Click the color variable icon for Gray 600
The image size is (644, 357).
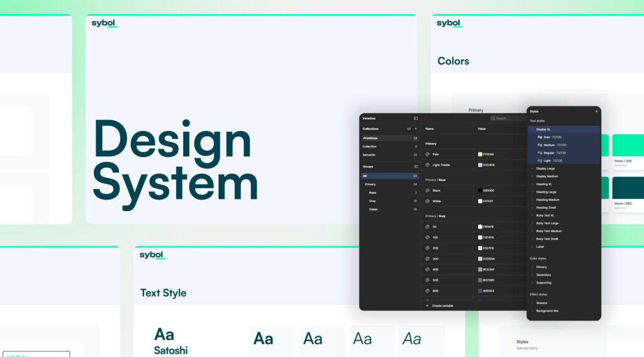(x=428, y=291)
